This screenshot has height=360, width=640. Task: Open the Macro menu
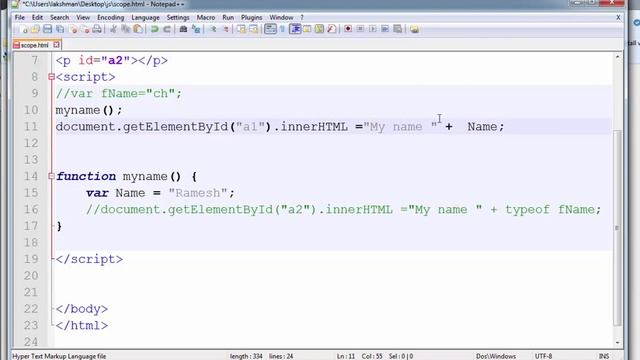pyautogui.click(x=206, y=18)
